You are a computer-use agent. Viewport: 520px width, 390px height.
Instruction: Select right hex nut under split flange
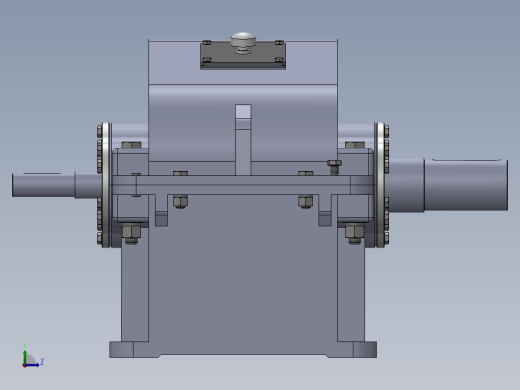[x=306, y=202]
